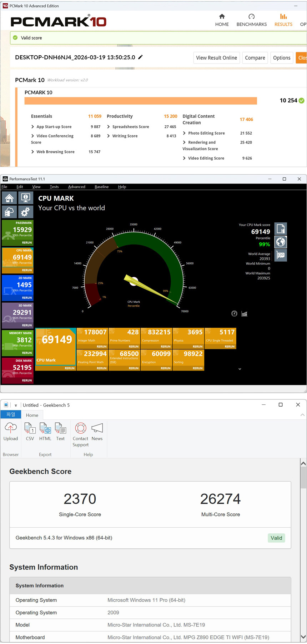This screenshot has height=644, width=307.
Task: Click the View Result Online button
Action: coord(216,58)
